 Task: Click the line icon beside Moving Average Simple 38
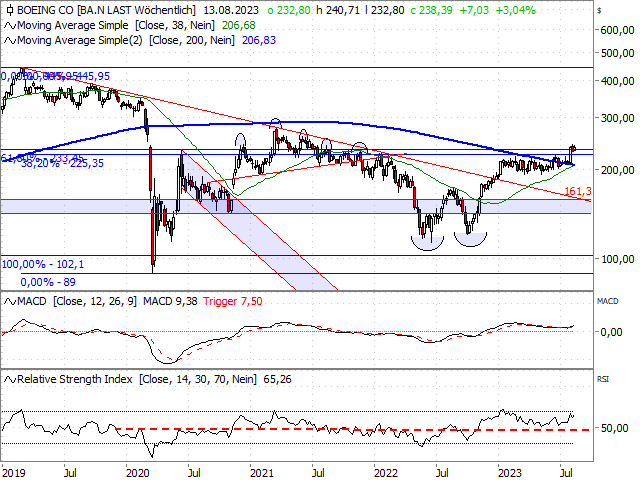10,26
